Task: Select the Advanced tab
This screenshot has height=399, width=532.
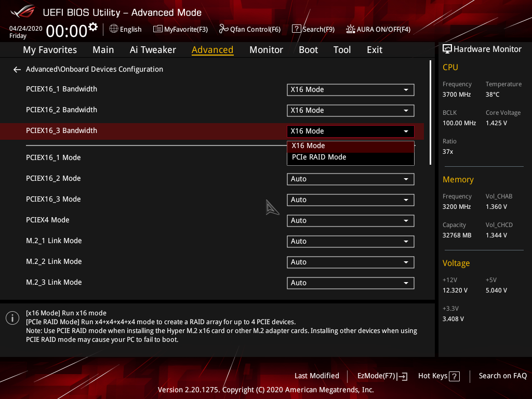Action: [212, 50]
